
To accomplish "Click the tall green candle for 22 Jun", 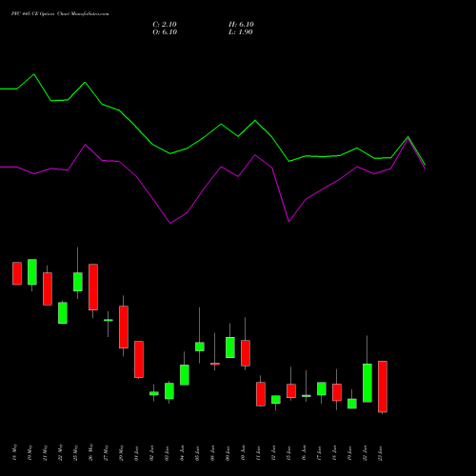I will point(367,383).
